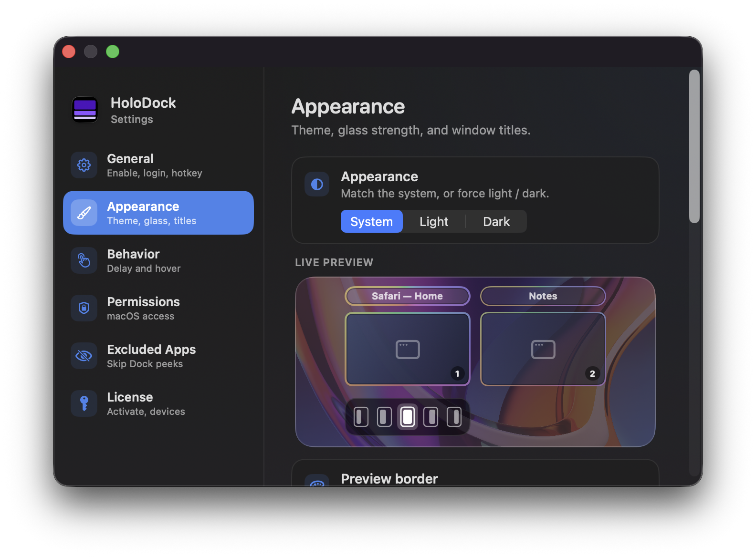Open the Behavior settings section
756x557 pixels.
[x=158, y=260]
